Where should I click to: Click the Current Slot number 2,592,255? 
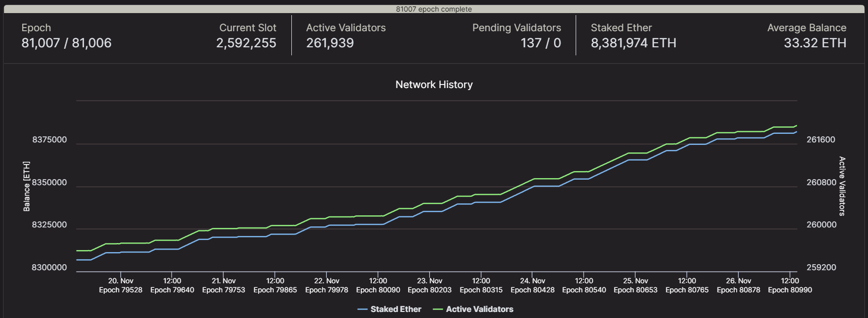246,43
